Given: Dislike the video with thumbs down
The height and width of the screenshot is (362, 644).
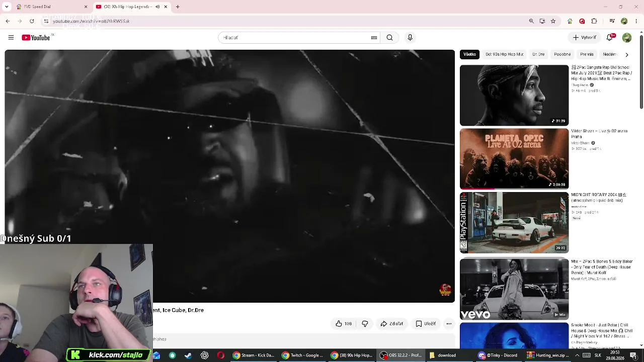Looking at the screenshot, I should [365, 324].
